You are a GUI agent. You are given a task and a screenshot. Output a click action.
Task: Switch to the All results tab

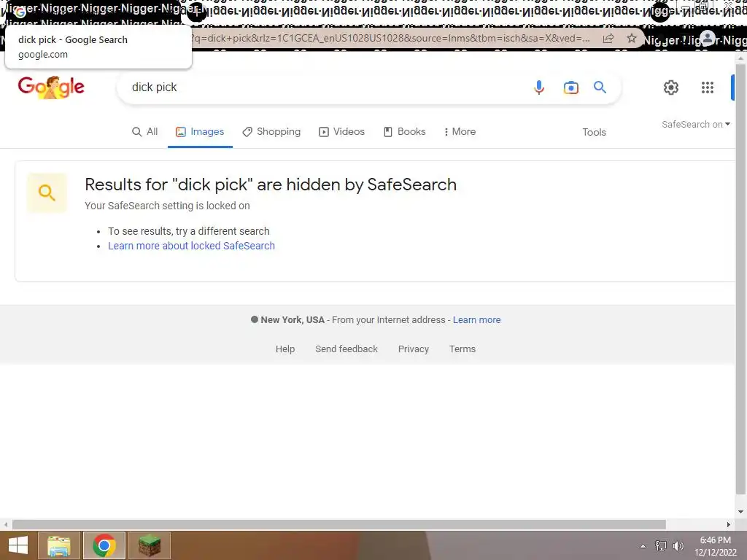pos(145,131)
